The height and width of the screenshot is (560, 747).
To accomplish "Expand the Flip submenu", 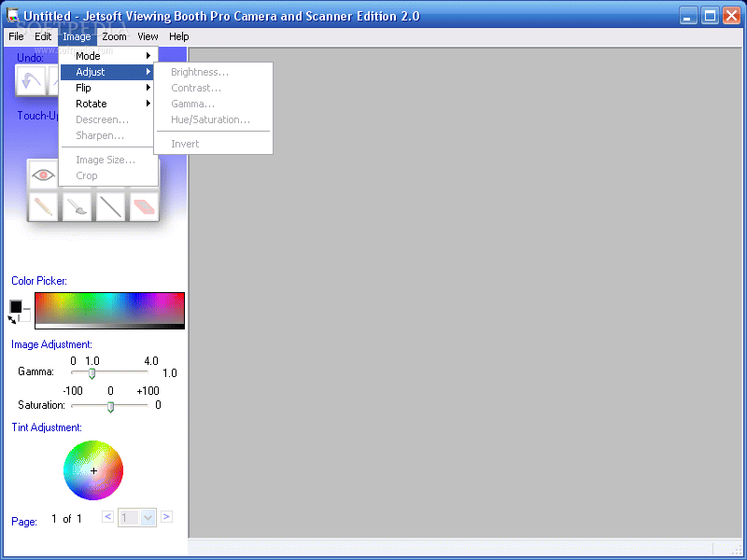I will (x=108, y=88).
